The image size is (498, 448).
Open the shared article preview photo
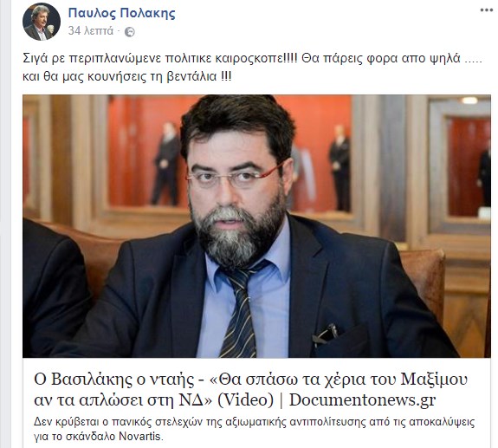pyautogui.click(x=256, y=226)
